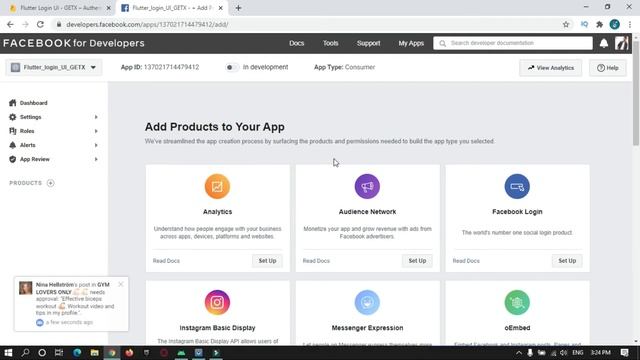The height and width of the screenshot is (360, 640).
Task: Reload the page in browser
Action: (40, 24)
